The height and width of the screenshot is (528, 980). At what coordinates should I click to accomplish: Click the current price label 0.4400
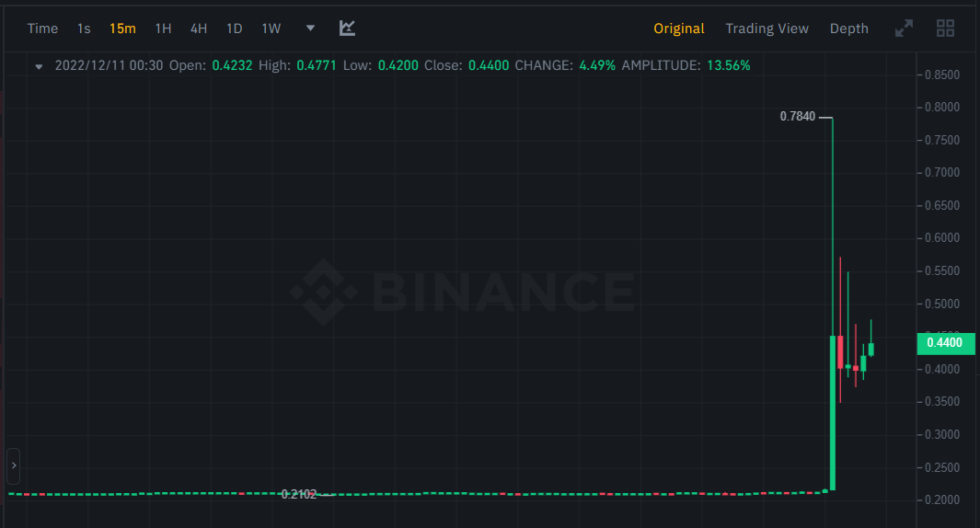[x=946, y=343]
